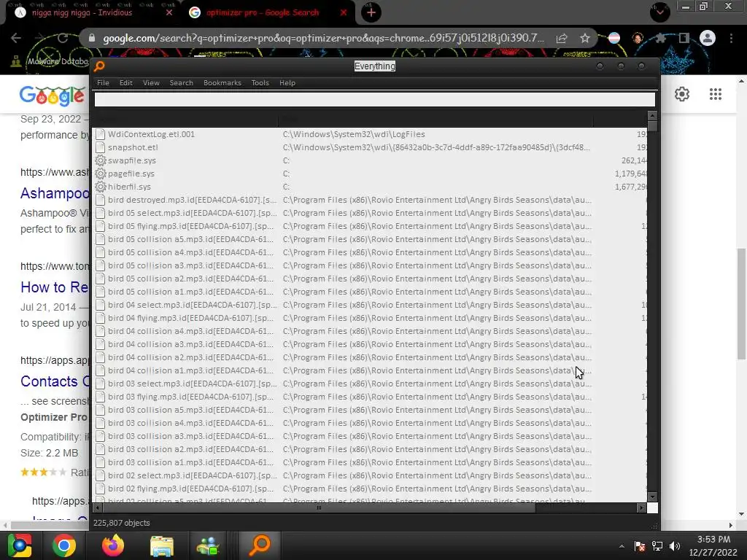Select file 'bird 02 select.mp3.id'
This screenshot has height=560, width=747.
(x=192, y=475)
